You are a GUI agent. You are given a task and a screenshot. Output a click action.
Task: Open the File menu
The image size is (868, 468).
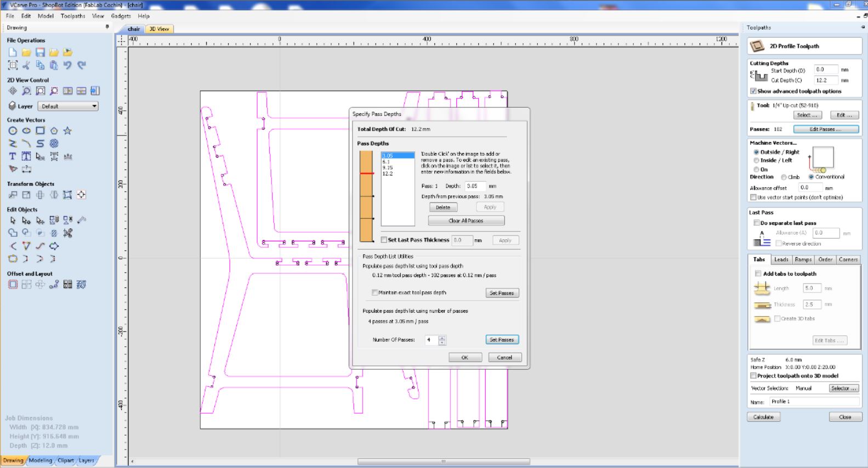click(x=10, y=16)
